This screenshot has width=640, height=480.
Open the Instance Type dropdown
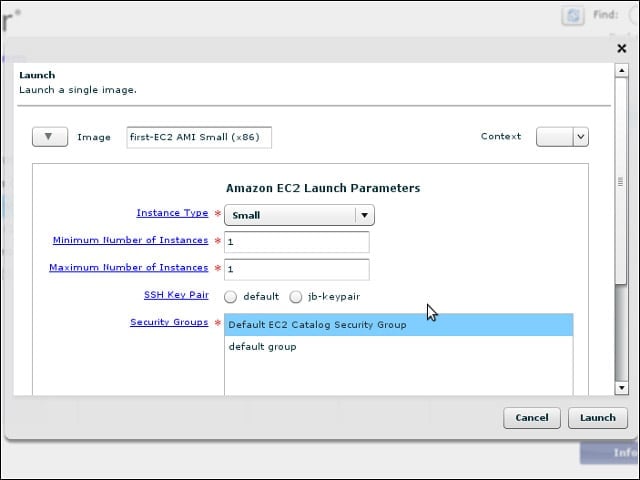[299, 215]
